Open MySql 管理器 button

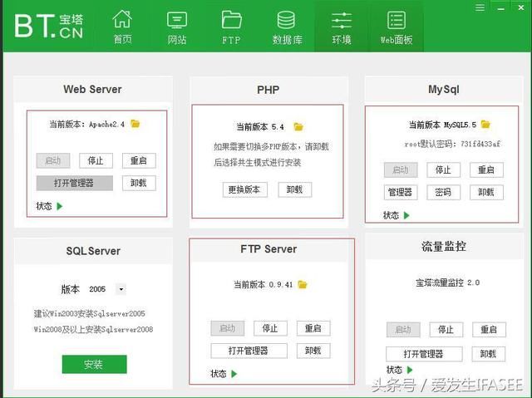[x=401, y=192]
